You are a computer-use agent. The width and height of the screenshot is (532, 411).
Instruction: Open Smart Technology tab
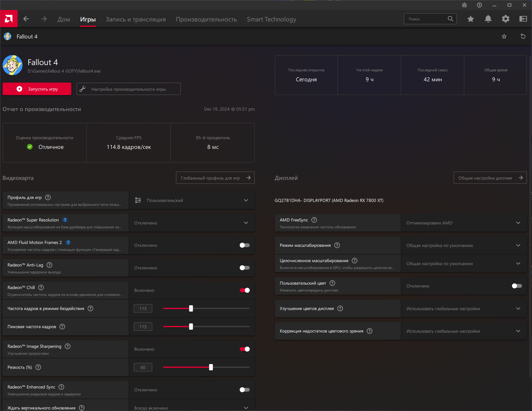coord(271,19)
